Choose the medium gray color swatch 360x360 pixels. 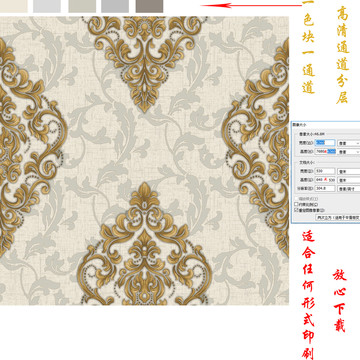pyautogui.click(x=115, y=6)
